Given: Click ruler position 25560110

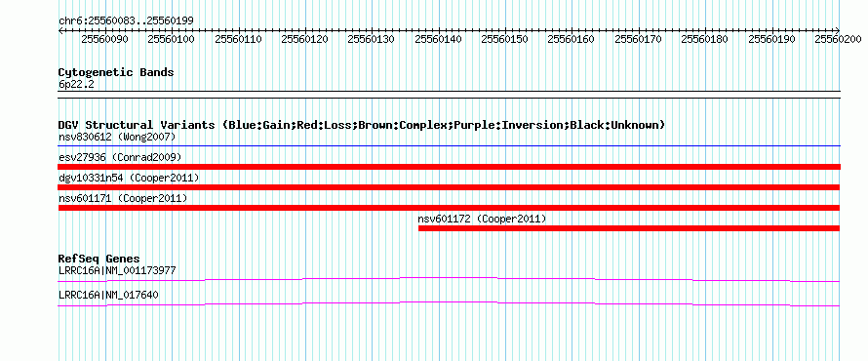Looking at the screenshot, I should coord(238,39).
